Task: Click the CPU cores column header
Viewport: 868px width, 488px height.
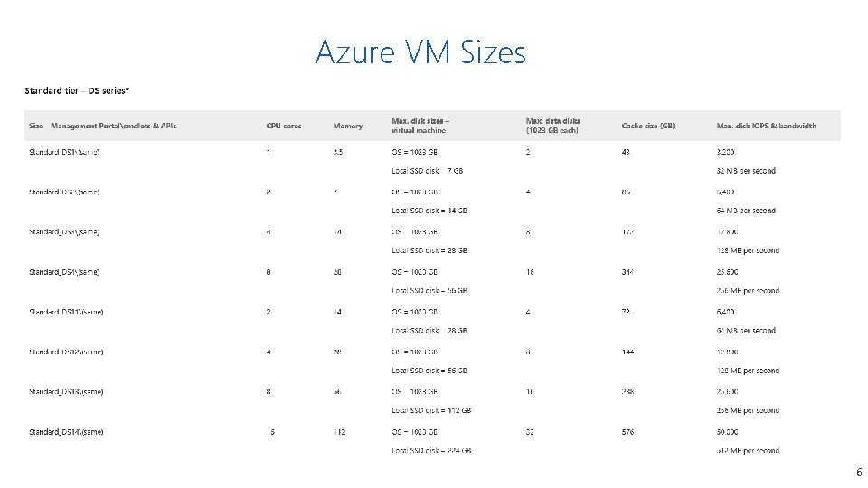Action: pyautogui.click(x=284, y=126)
